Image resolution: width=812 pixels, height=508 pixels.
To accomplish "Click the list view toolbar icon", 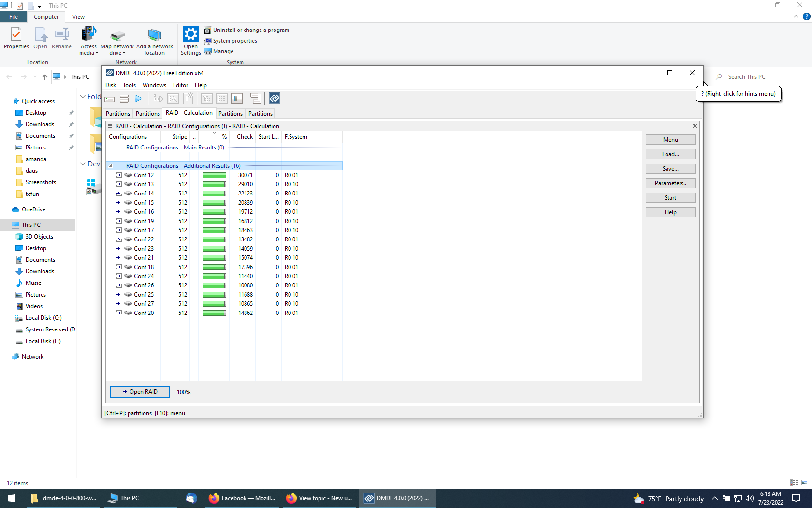I will [x=222, y=99].
